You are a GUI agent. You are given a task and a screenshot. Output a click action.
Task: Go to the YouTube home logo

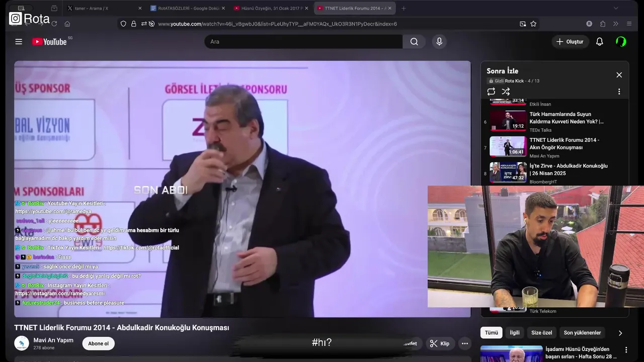pyautogui.click(x=49, y=42)
